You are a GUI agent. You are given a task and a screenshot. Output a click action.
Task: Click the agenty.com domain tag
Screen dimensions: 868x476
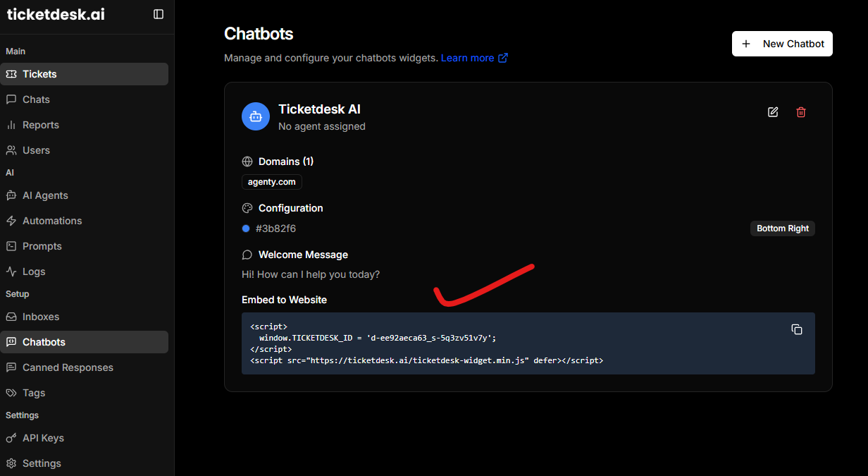pos(272,182)
